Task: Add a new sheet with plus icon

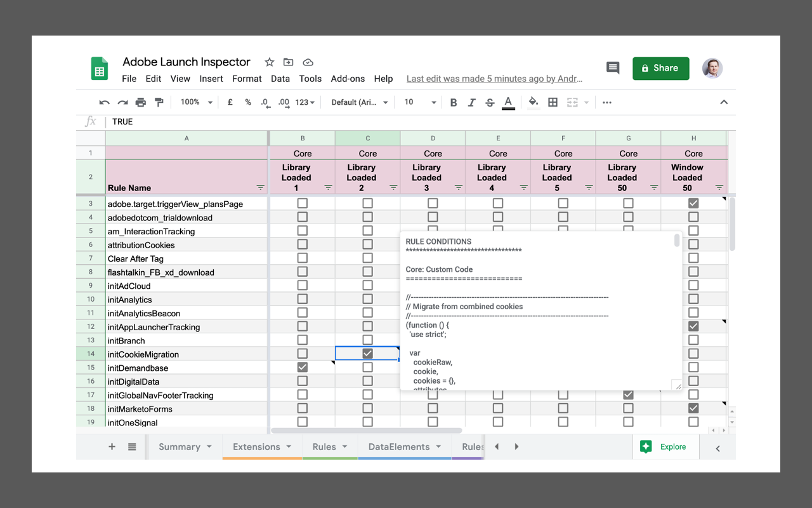Action: click(x=112, y=446)
